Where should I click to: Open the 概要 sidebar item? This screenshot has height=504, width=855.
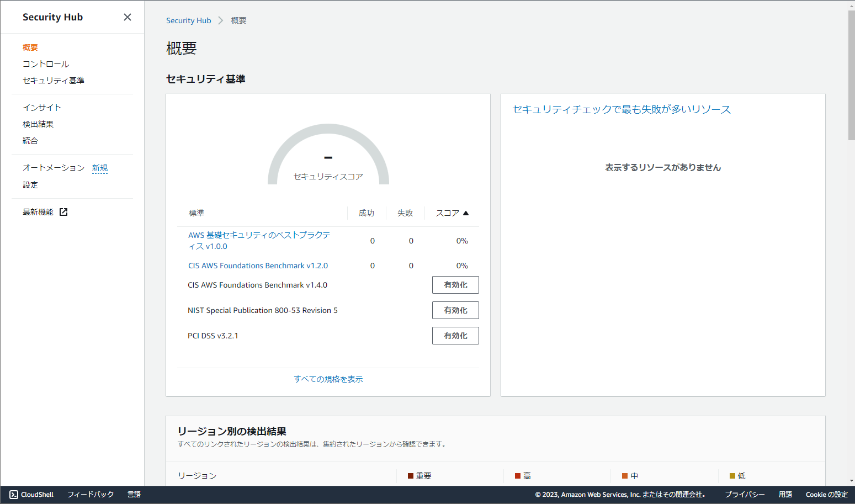point(30,47)
